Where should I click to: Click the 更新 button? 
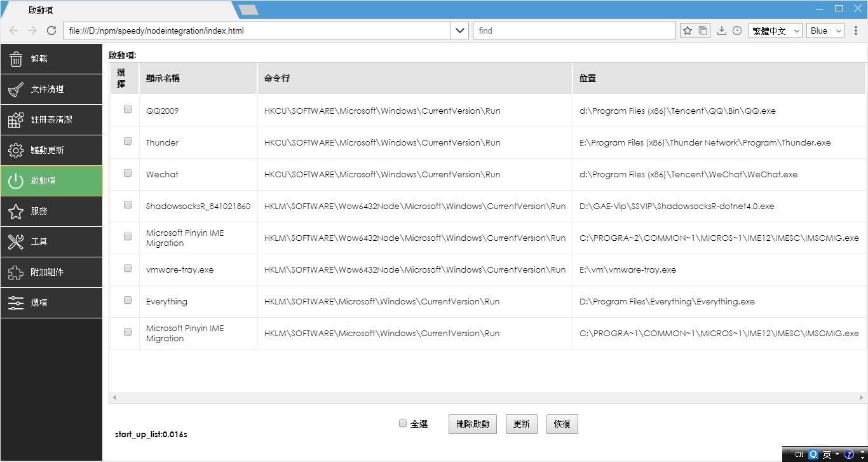[522, 425]
